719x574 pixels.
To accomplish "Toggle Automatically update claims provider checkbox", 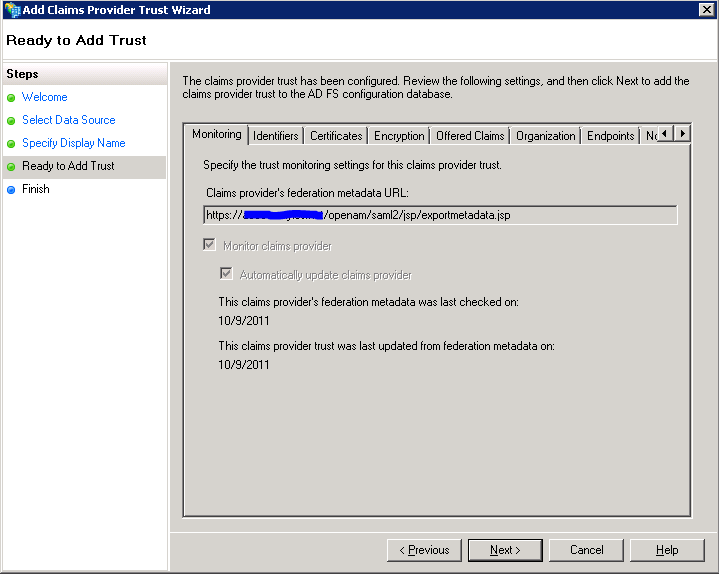I will click(226, 275).
